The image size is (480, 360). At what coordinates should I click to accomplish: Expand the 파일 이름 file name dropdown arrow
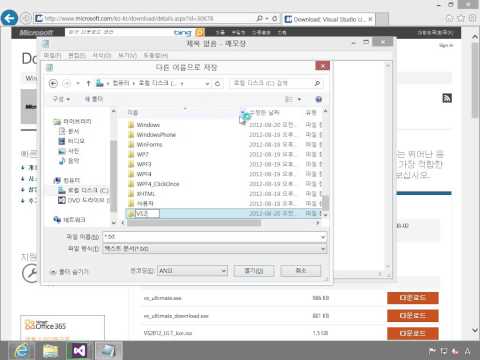tap(323, 237)
